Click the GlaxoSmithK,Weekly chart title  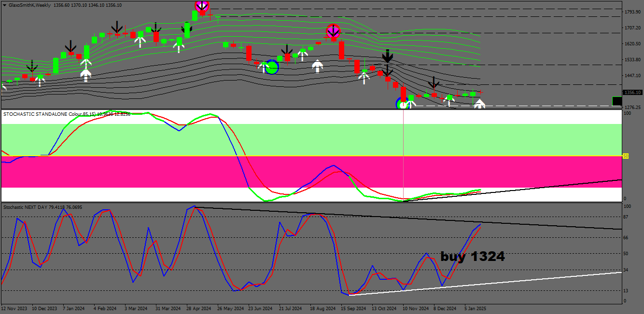pyautogui.click(x=29, y=5)
